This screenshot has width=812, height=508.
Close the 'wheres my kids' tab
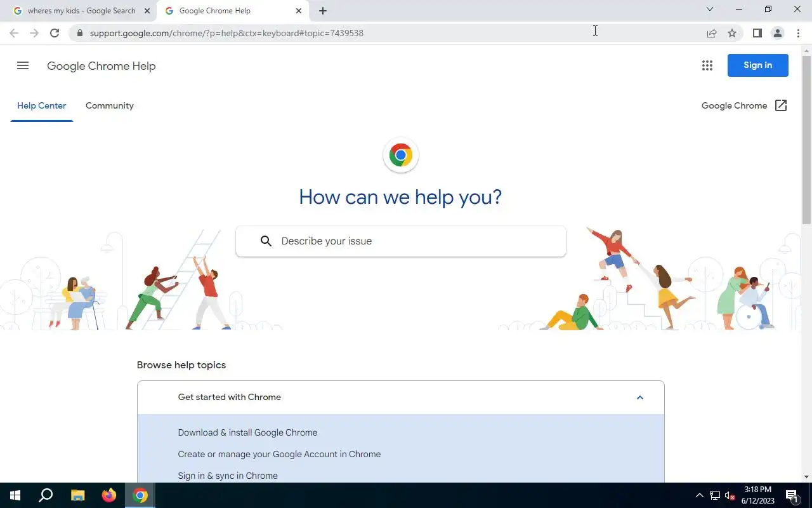tap(147, 11)
